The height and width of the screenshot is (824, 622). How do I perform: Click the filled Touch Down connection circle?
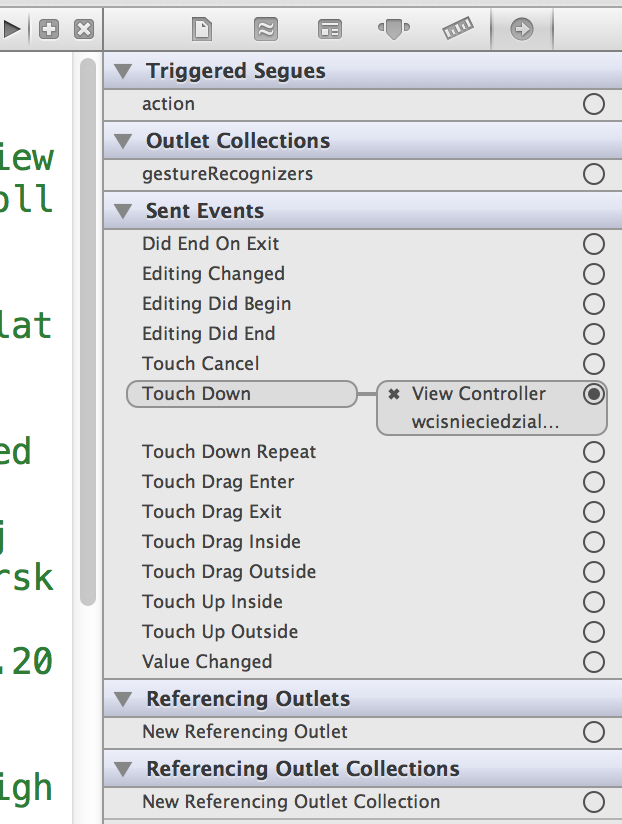pos(594,394)
